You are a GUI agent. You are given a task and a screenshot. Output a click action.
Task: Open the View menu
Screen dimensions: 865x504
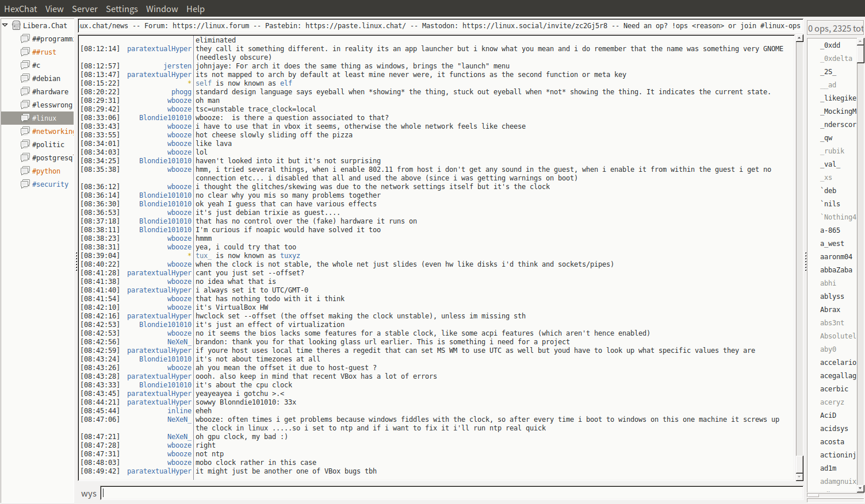[55, 9]
